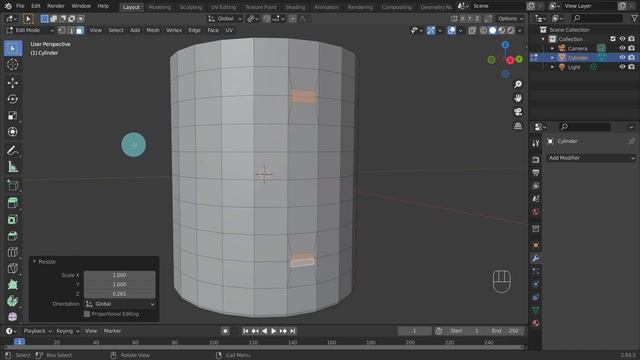The height and width of the screenshot is (360, 640).
Task: Select the Spin tool
Action: (x=13, y=301)
